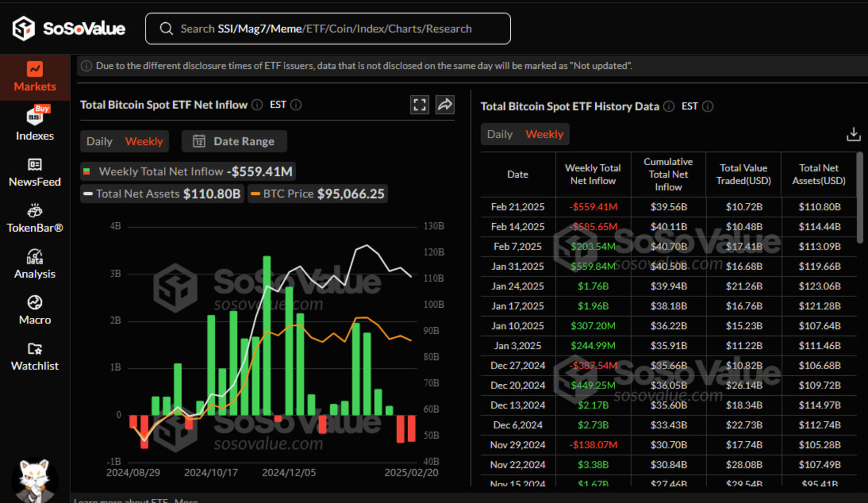Switch history data table to Daily
The width and height of the screenshot is (868, 503).
(500, 134)
